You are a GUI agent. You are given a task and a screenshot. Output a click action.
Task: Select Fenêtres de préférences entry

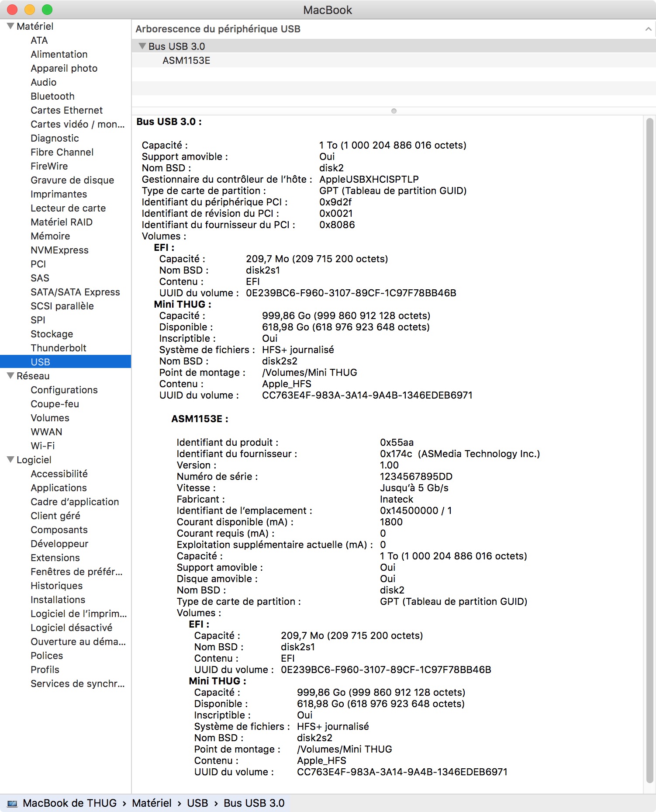pos(76,572)
